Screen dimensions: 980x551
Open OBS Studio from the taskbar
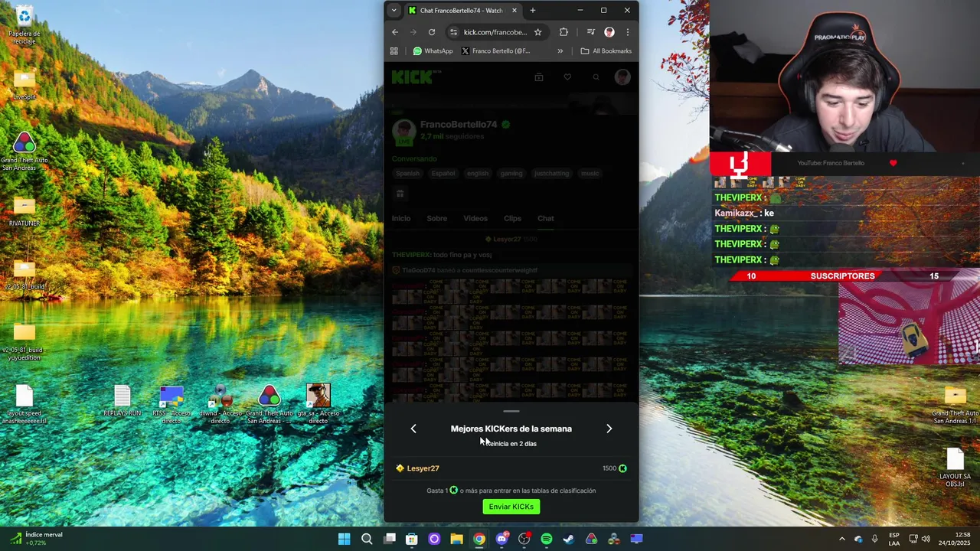pos(524,539)
